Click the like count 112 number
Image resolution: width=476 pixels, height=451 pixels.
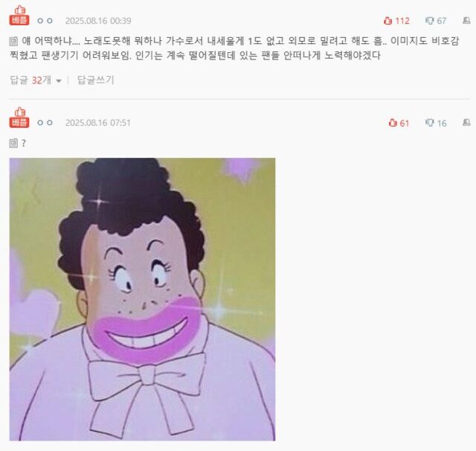point(402,21)
